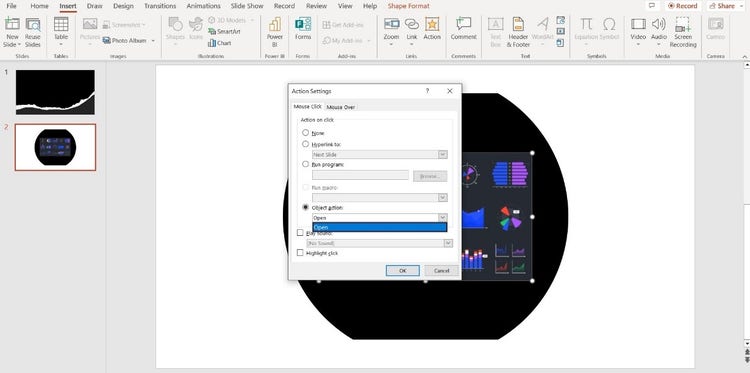Screen dimensions: 750x373
Task: Click the Action star icon
Action: tap(432, 24)
